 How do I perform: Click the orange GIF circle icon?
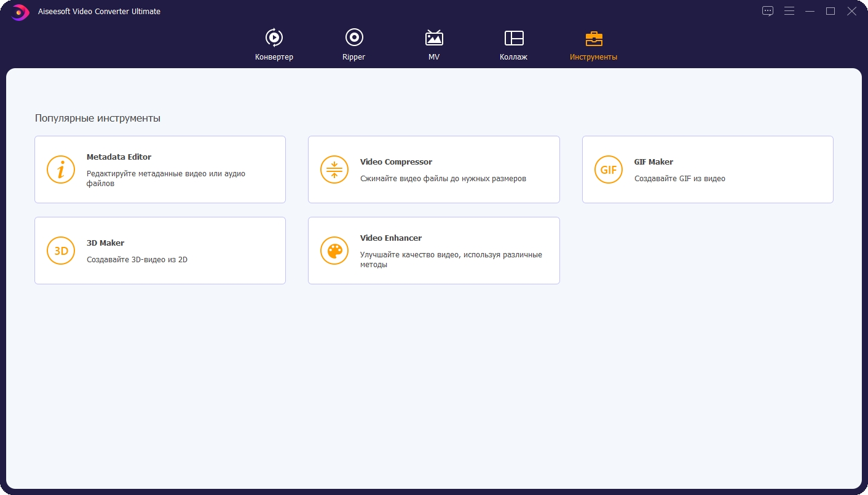tap(609, 170)
